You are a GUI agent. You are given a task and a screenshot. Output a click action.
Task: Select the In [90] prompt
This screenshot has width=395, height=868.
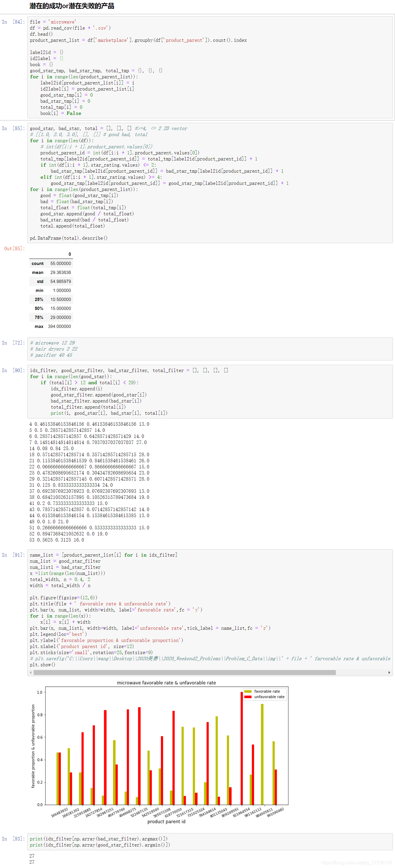point(13,370)
